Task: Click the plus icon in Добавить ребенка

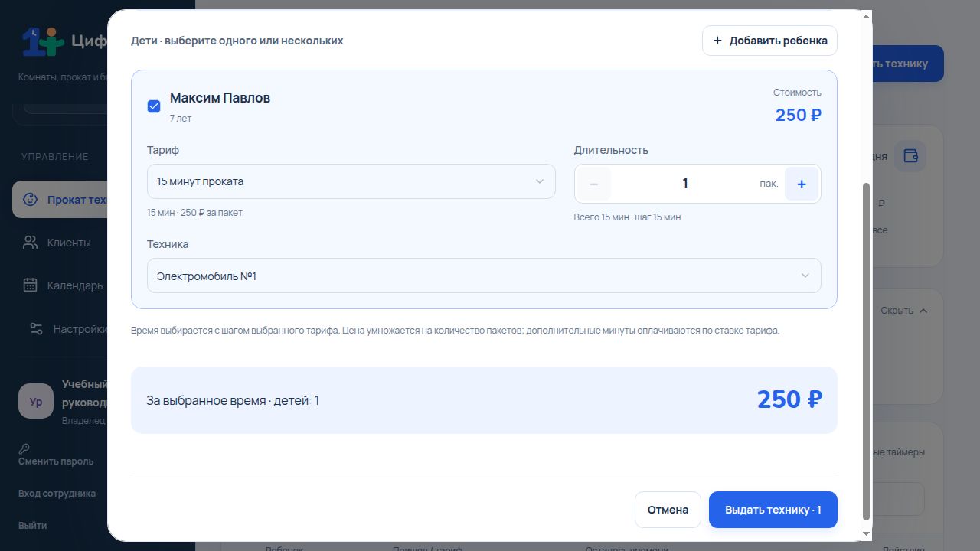Action: [717, 41]
